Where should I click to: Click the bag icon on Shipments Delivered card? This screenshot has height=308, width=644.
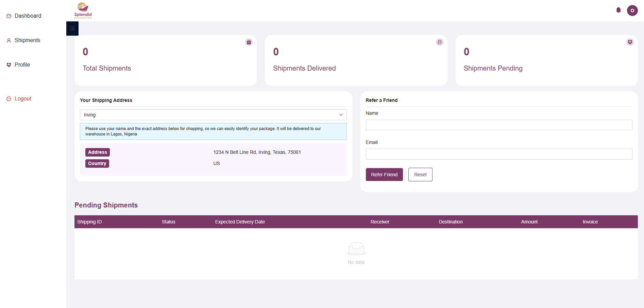[440, 42]
